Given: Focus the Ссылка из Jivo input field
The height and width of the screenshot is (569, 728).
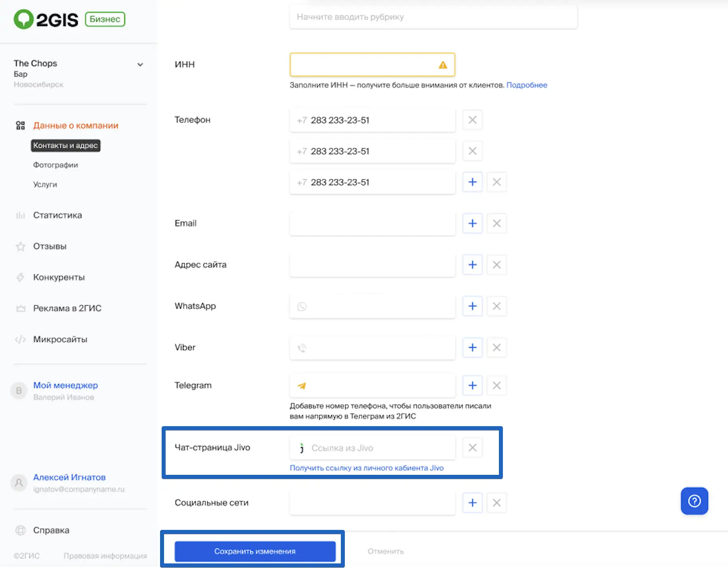Looking at the screenshot, I should 372,448.
